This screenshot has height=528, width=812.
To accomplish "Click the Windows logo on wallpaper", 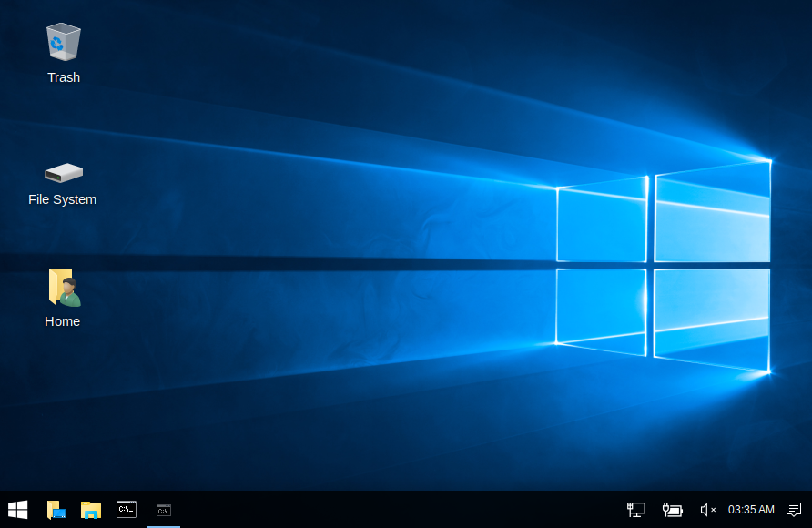I will point(663,266).
